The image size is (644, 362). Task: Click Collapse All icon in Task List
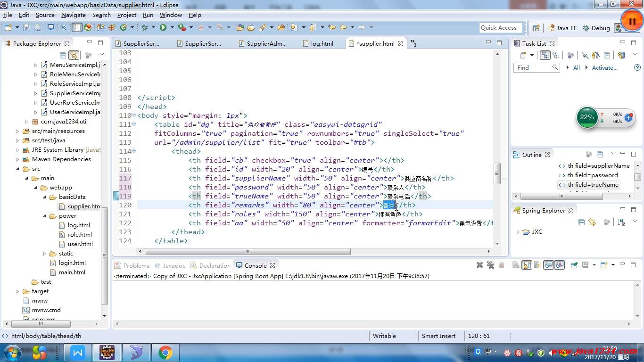click(607, 55)
